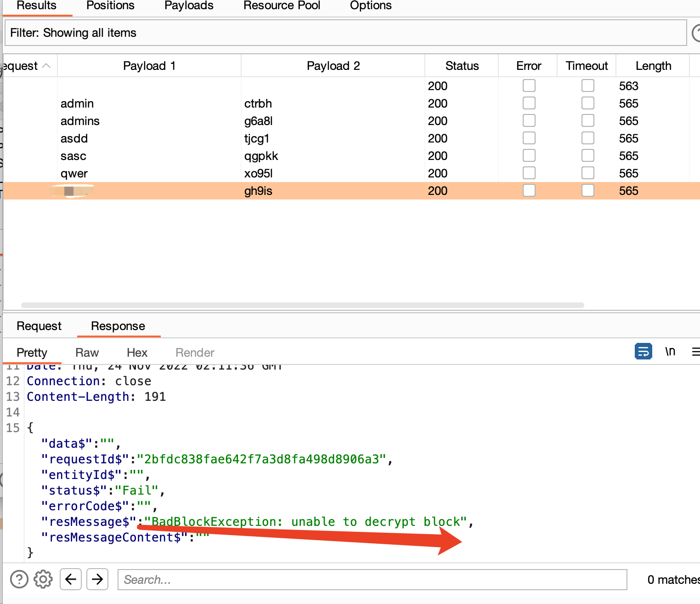
Task: Select the asdd payload row
Action: (x=351, y=138)
